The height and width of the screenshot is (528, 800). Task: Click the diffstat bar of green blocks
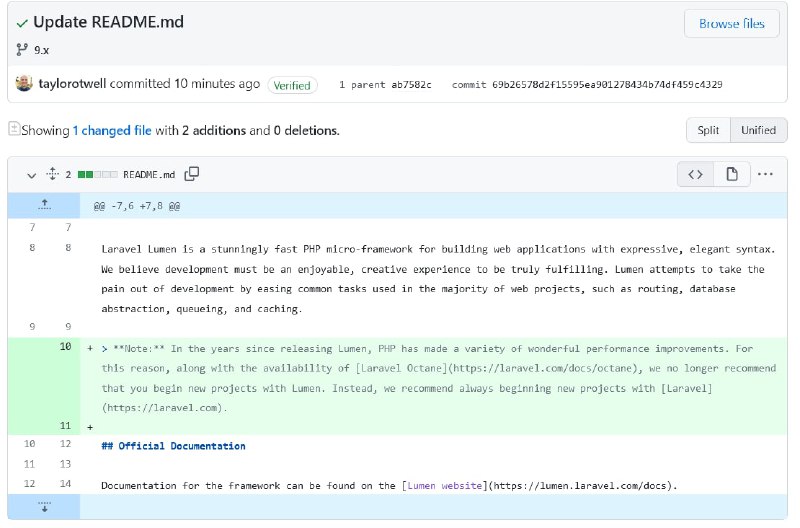click(97, 174)
